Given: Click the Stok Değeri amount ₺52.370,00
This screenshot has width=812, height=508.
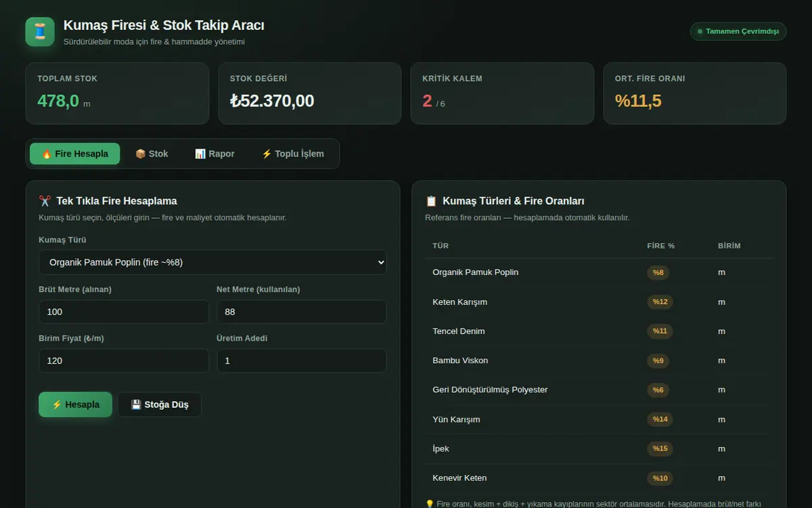Looking at the screenshot, I should click(272, 101).
